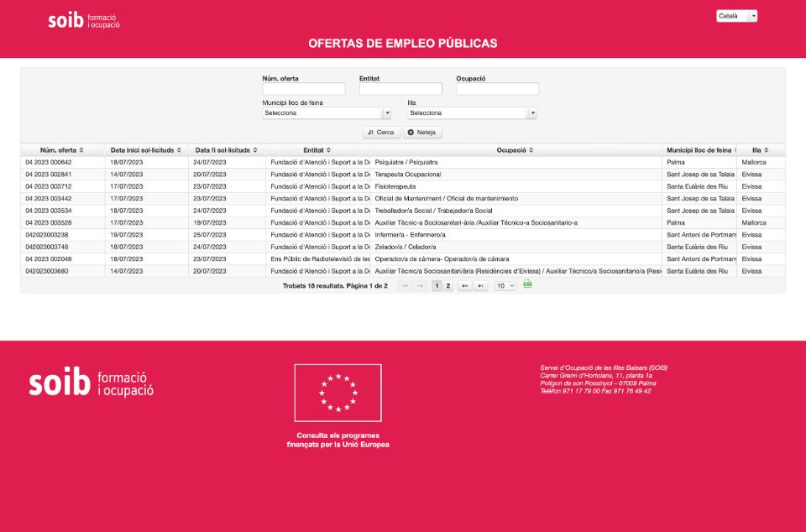
Task: Click the European Union flag image
Action: [338, 393]
